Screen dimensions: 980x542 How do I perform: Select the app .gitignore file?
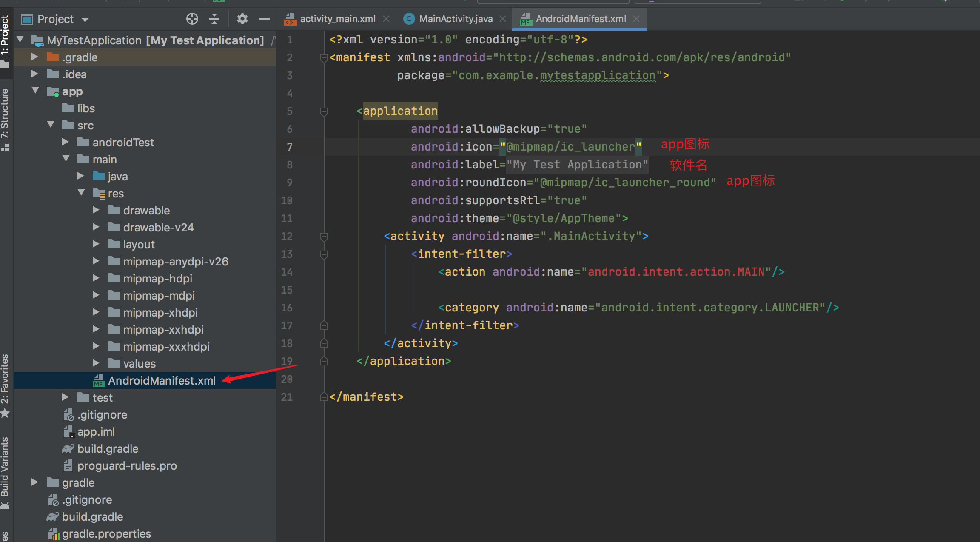[x=95, y=414]
